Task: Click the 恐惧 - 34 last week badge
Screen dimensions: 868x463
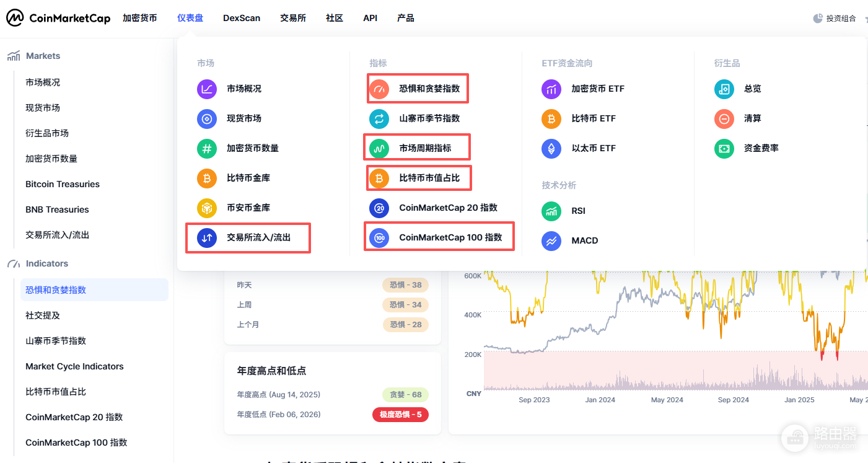Action: click(405, 305)
